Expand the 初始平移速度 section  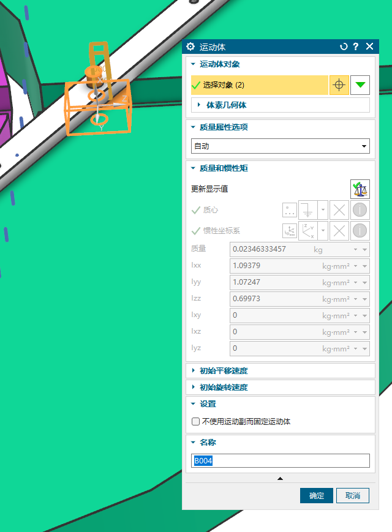tap(193, 370)
